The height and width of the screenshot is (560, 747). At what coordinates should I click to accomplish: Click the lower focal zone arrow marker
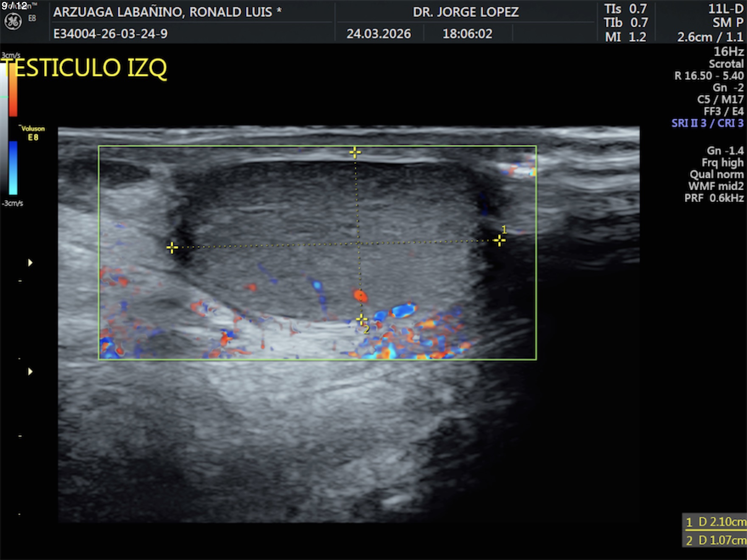(30, 372)
